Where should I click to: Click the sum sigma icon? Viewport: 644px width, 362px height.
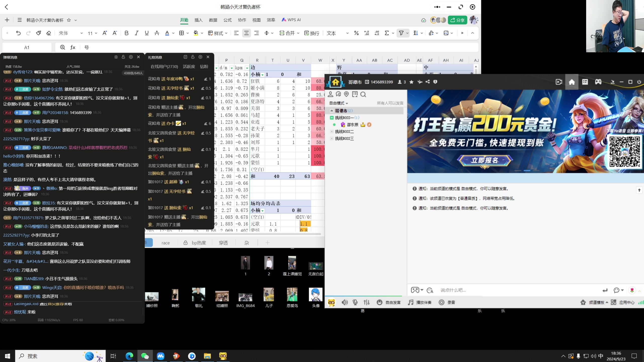(x=387, y=33)
